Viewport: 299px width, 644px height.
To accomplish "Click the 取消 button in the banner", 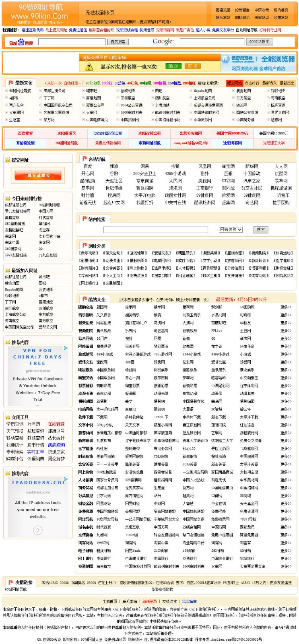I will pyautogui.click(x=193, y=66).
